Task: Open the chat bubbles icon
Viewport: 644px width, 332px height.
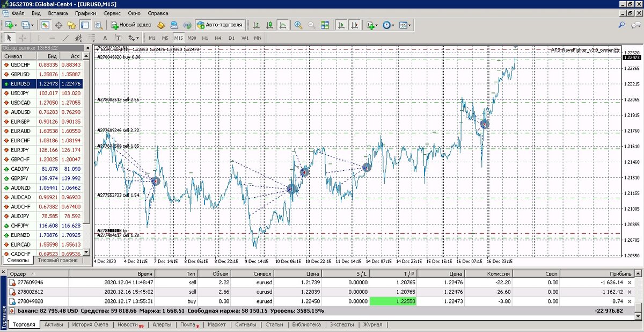Action: coord(635,25)
